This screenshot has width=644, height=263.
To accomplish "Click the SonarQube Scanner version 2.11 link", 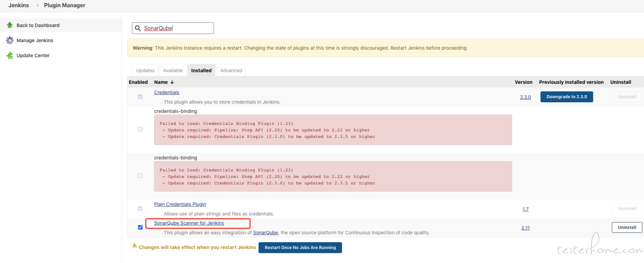I will click(526, 228).
